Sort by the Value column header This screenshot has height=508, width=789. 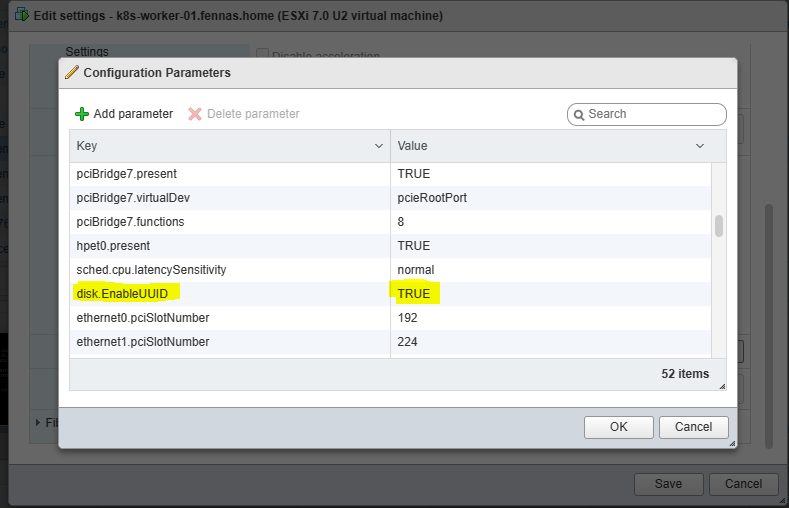(x=559, y=146)
